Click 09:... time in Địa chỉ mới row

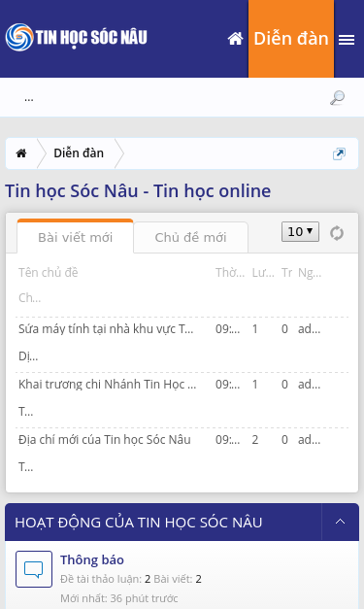pyautogui.click(x=228, y=439)
